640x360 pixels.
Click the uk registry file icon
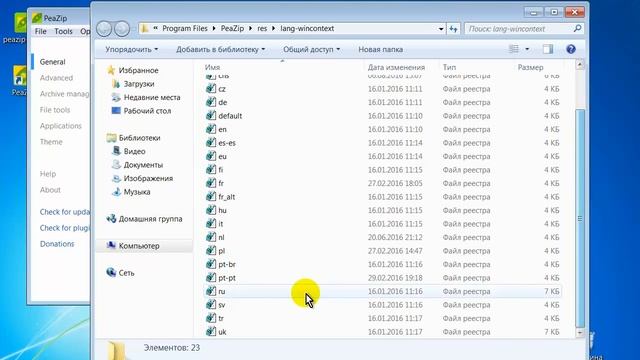pyautogui.click(x=211, y=331)
